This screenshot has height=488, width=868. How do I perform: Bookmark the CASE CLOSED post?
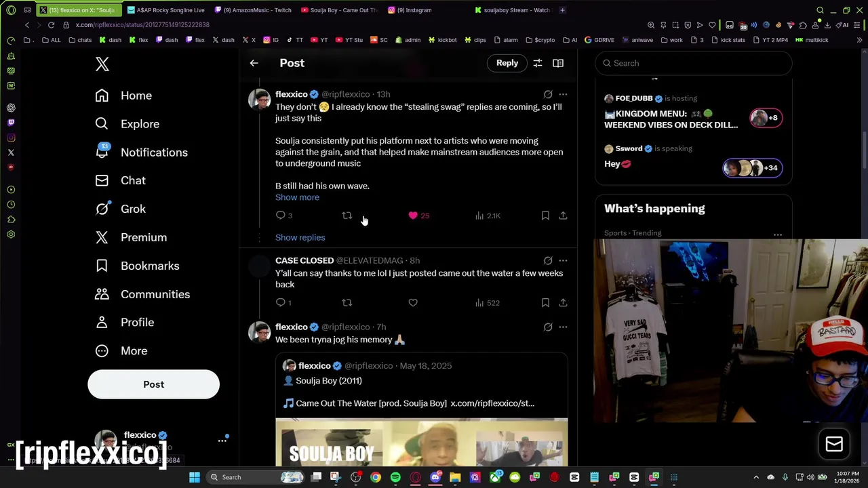(545, 303)
